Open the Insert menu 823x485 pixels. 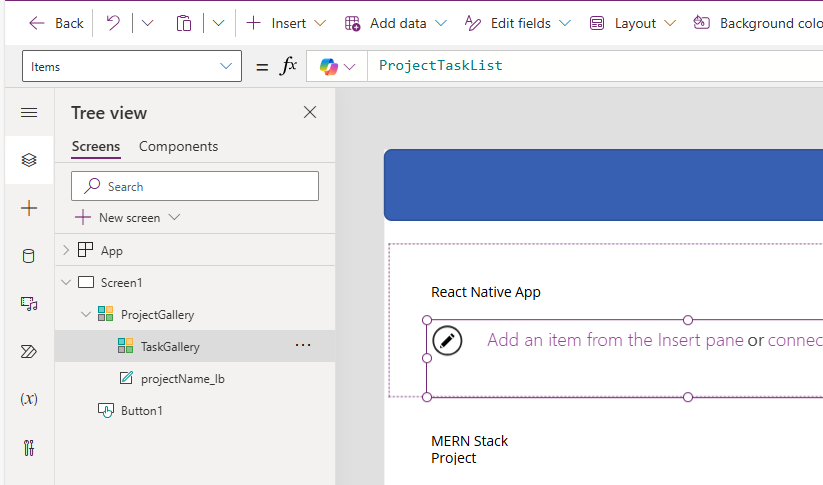click(x=286, y=23)
